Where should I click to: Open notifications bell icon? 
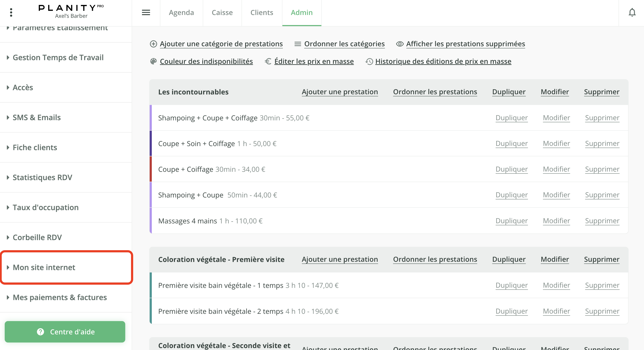(632, 12)
